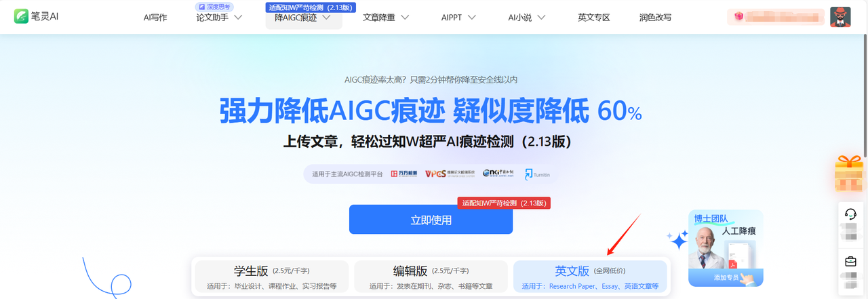Click the 博士团队 人工降痕 banner thumbnail
This screenshot has width=868, height=299.
(x=726, y=248)
